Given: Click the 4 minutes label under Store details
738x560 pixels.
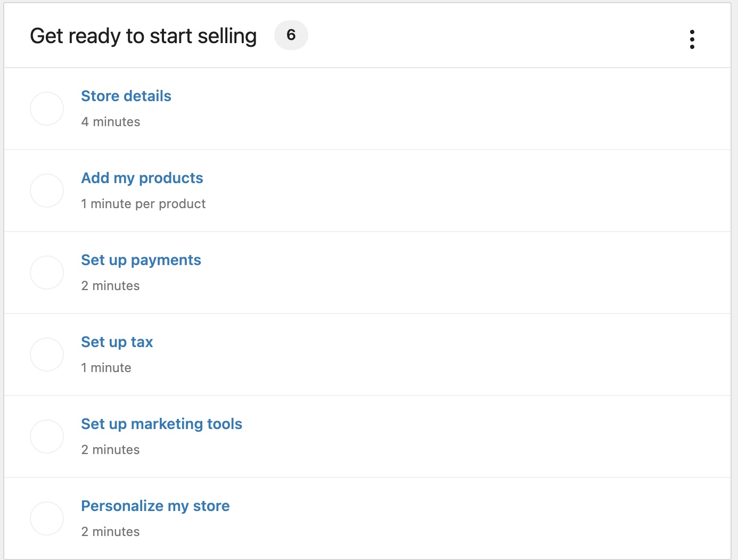Looking at the screenshot, I should (110, 122).
